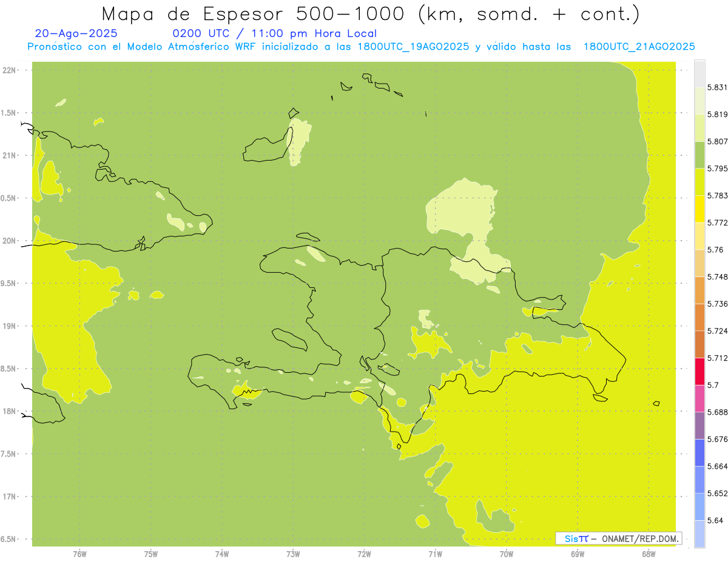This screenshot has width=728, height=562.
Task: Click the latitude axis label 19N
Action: 9,326
